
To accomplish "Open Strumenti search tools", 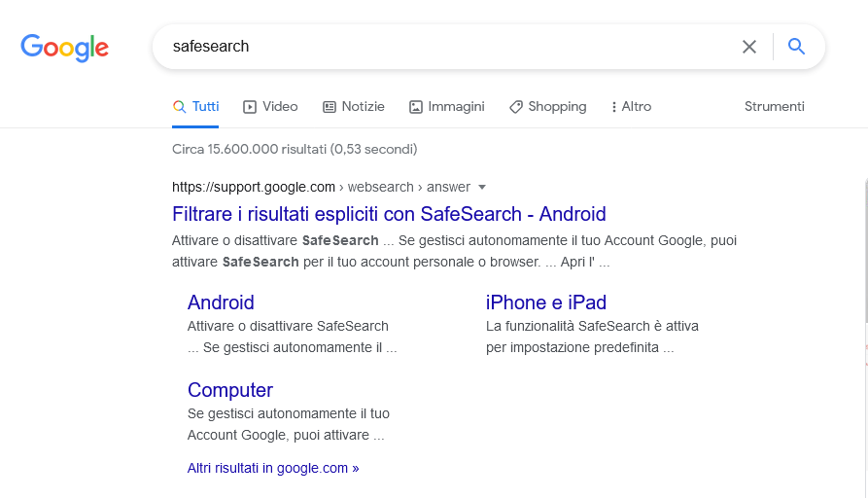I will click(x=774, y=106).
